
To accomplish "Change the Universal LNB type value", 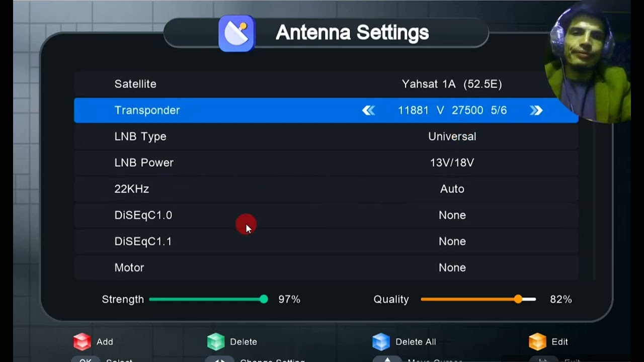I will tap(452, 137).
